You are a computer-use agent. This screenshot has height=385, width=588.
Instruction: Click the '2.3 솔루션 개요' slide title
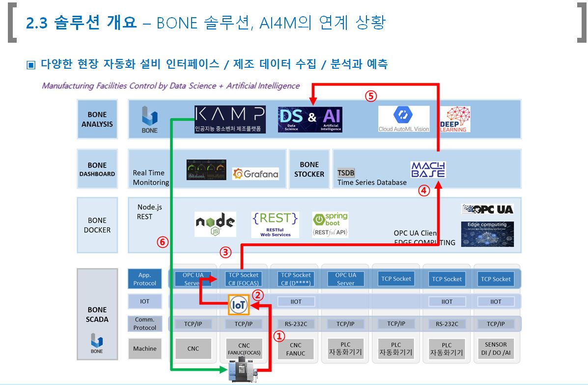click(x=81, y=23)
